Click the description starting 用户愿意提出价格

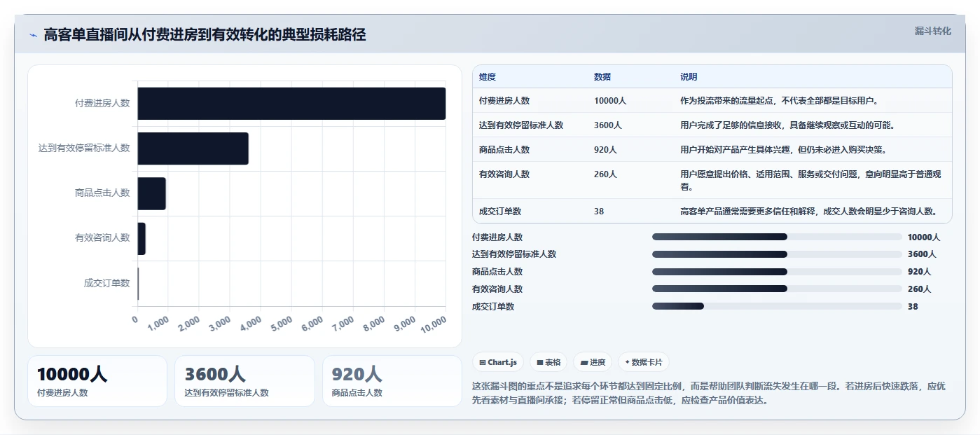(x=810, y=181)
